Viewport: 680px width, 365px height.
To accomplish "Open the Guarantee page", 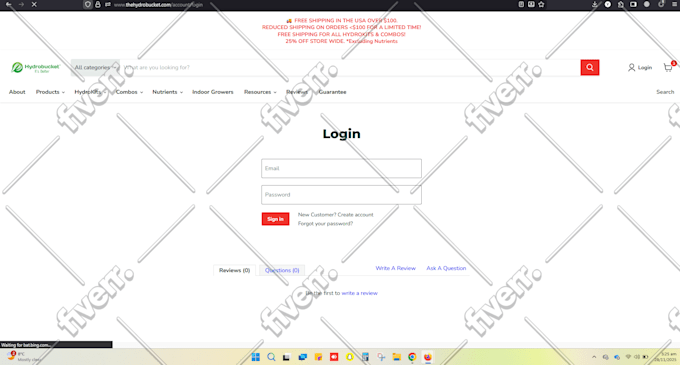I will pos(332,92).
